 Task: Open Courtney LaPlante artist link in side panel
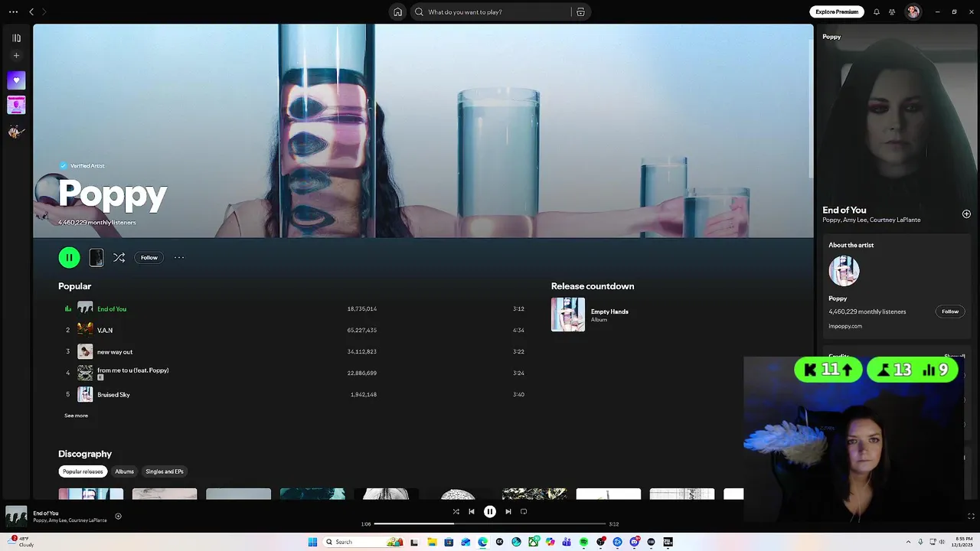tap(895, 220)
